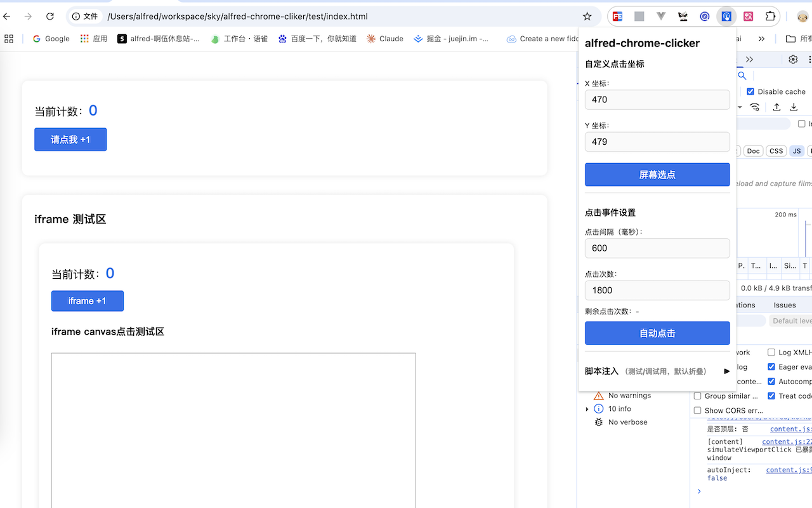This screenshot has height=508, width=812.
Task: Click the 自动点击 button
Action: [657, 333]
